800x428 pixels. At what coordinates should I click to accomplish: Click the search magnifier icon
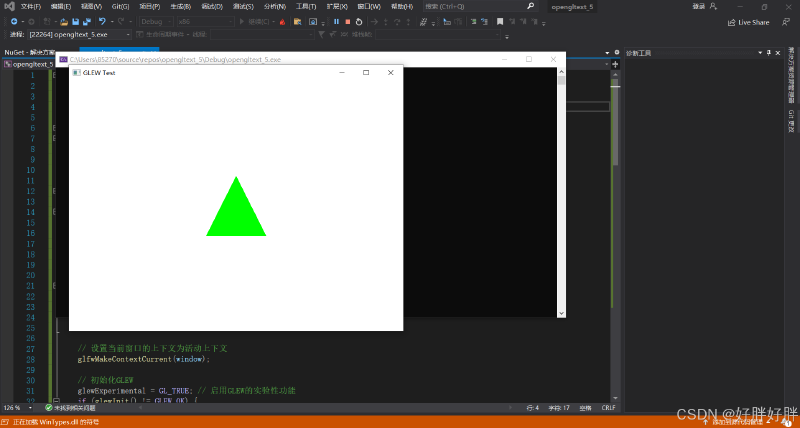coord(531,6)
